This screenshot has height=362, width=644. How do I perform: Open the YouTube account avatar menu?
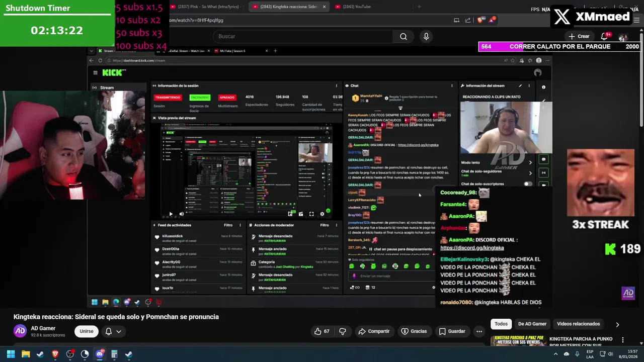click(x=623, y=37)
